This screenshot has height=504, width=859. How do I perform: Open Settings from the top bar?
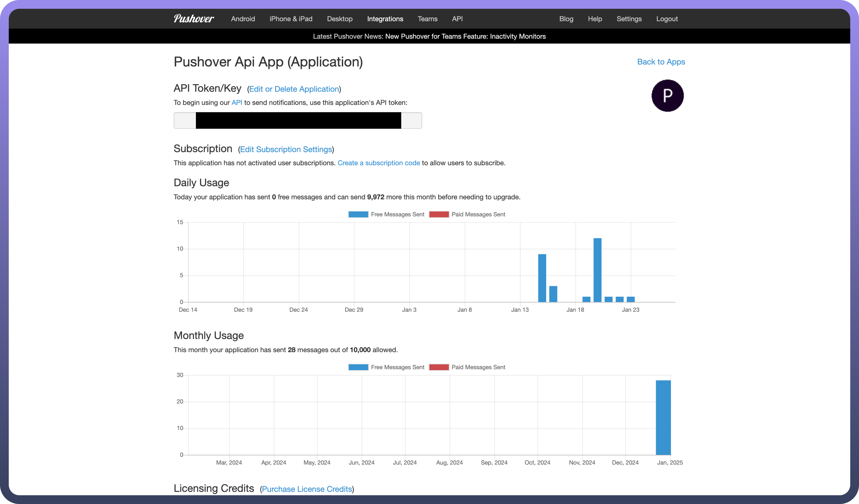[x=629, y=19]
